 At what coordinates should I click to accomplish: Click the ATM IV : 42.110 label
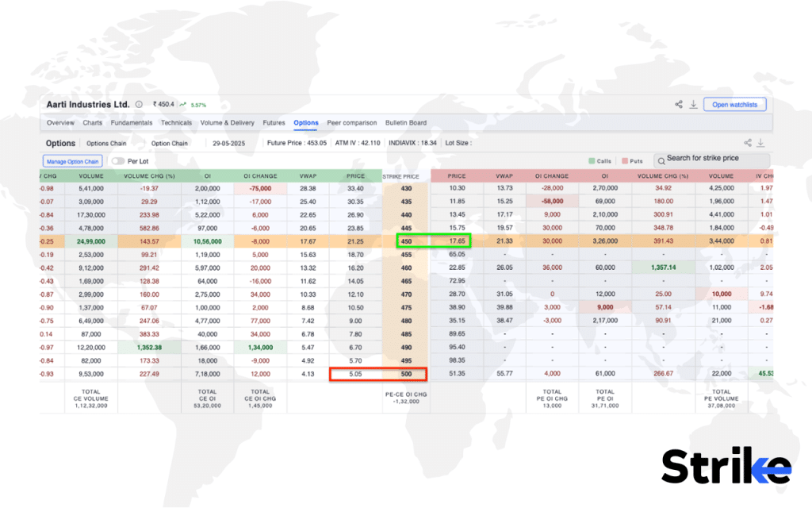(358, 143)
